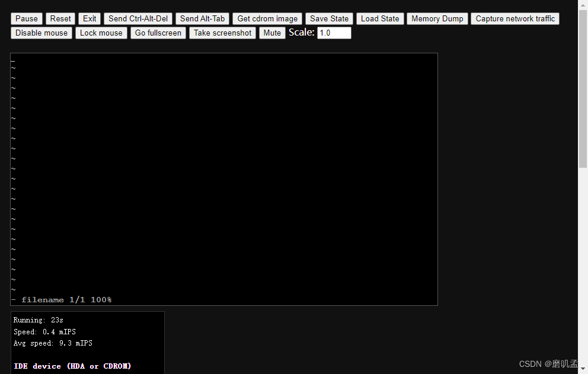Exit the virtual machine
This screenshot has width=588, height=374.
point(90,18)
